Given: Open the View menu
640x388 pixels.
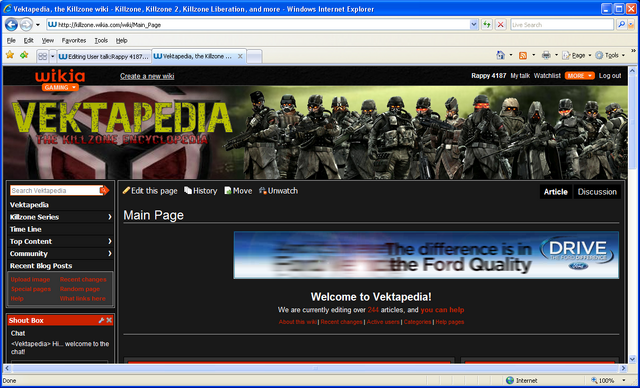Looking at the screenshot, I should coord(48,40).
